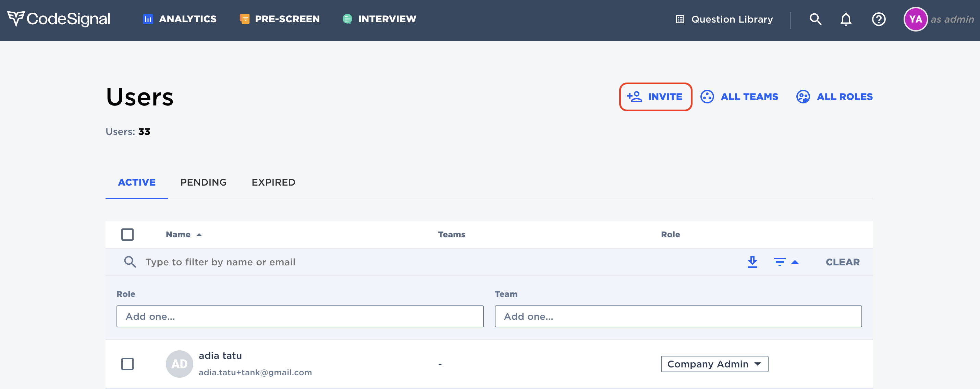Open notifications via the bell icon
The image size is (980, 389).
tap(845, 19)
